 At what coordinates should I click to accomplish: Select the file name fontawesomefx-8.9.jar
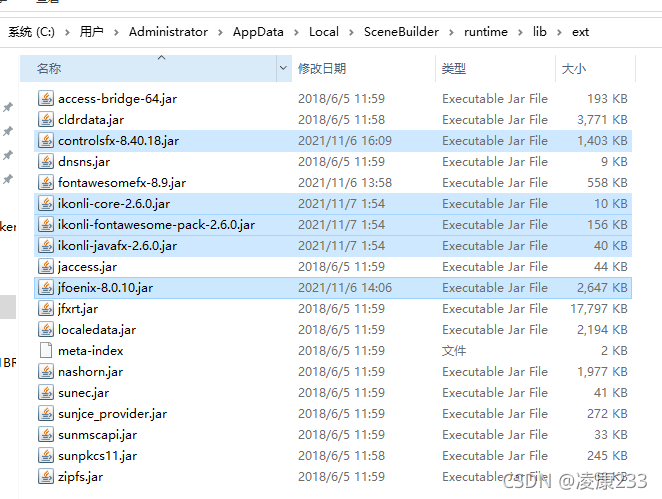pos(122,183)
